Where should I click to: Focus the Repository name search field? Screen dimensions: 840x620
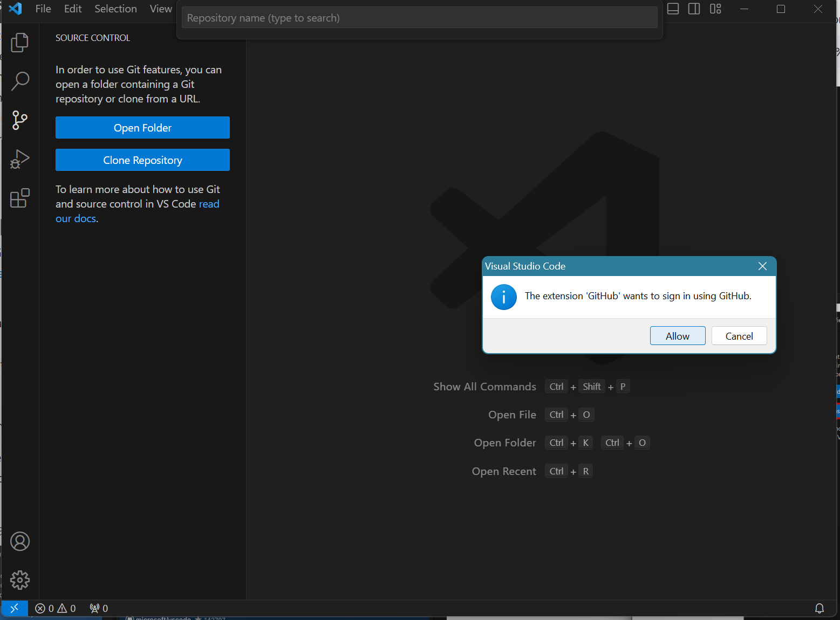tap(419, 18)
